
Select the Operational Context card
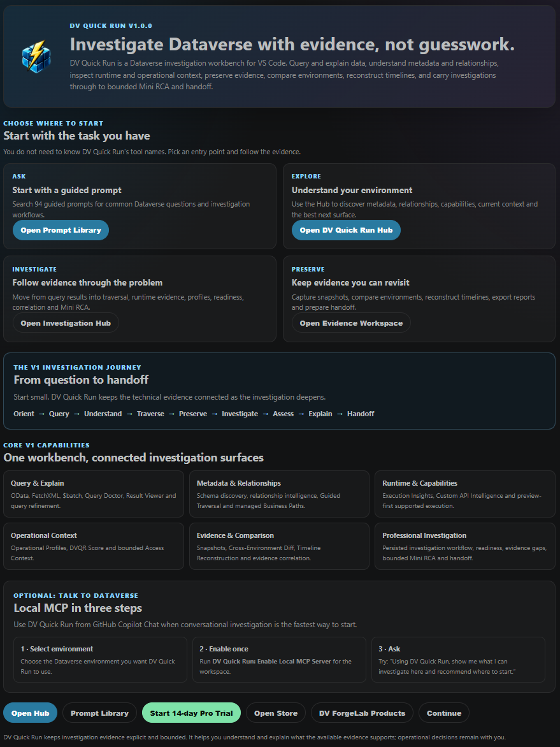pos(93,546)
